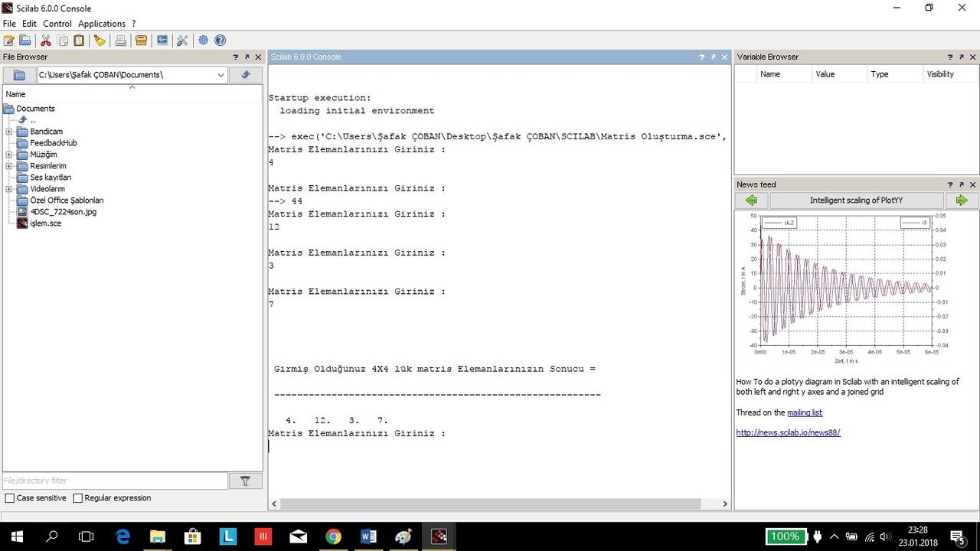Open Google Chrome from the taskbar
The image size is (980, 551).
click(x=333, y=536)
